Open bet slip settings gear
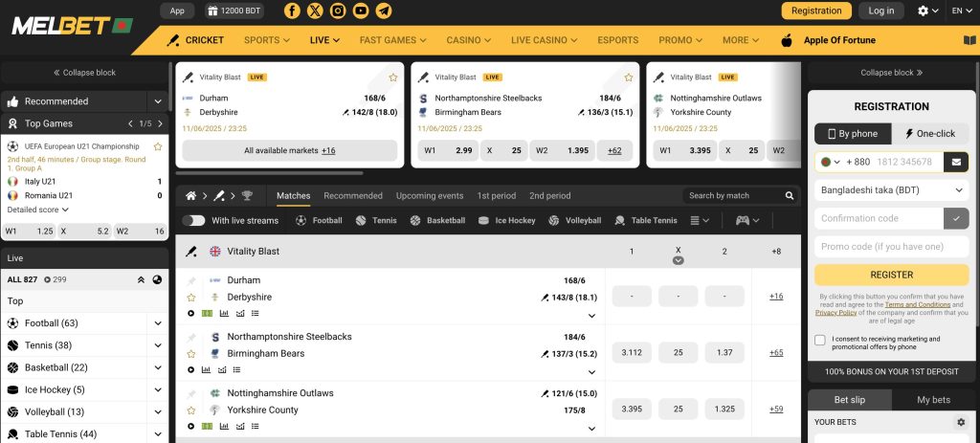The image size is (980, 443). [961, 422]
